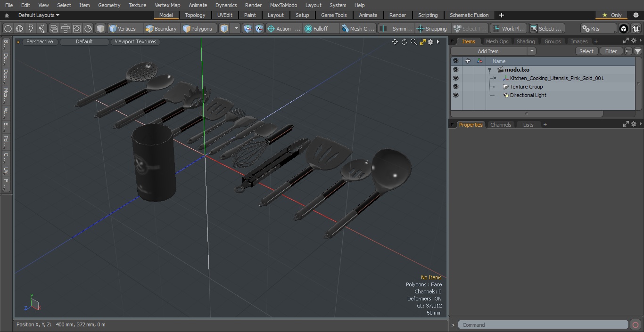Click the viewport pan move icon
The width and height of the screenshot is (644, 332).
(395, 42)
